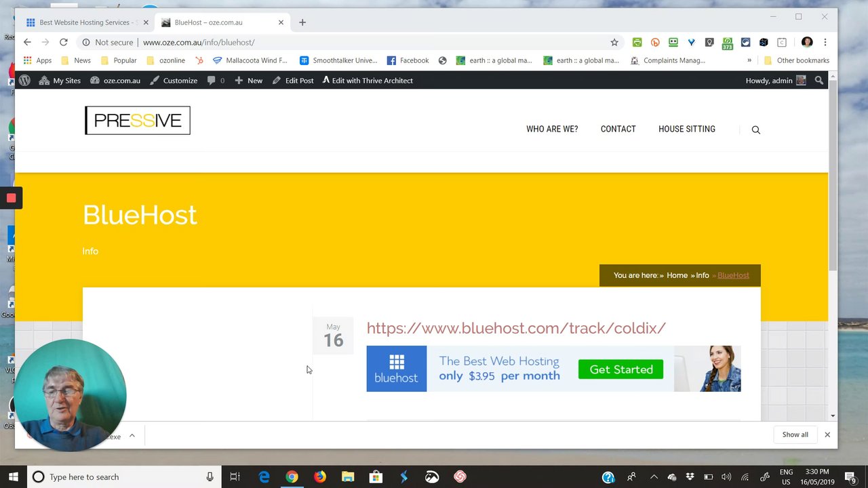Screen dimensions: 868x488
Task: Click Edit Post in admin bar
Action: (x=293, y=80)
